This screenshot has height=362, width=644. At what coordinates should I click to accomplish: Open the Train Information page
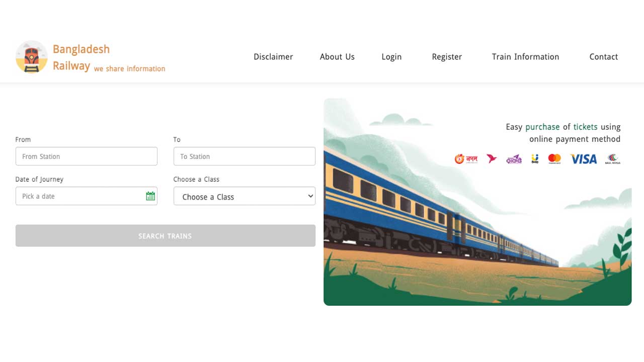[525, 57]
